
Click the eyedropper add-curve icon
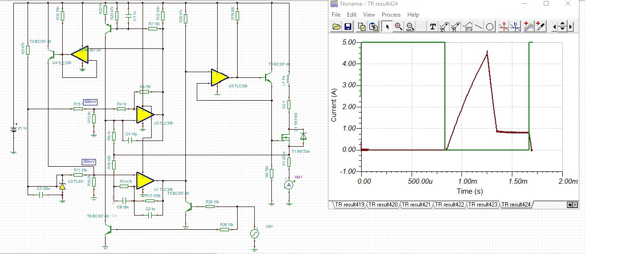(x=540, y=27)
